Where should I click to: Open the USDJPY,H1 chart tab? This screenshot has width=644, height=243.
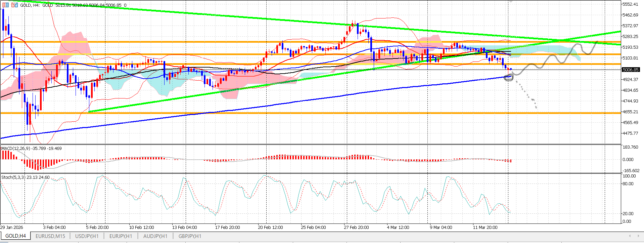[x=87, y=236]
